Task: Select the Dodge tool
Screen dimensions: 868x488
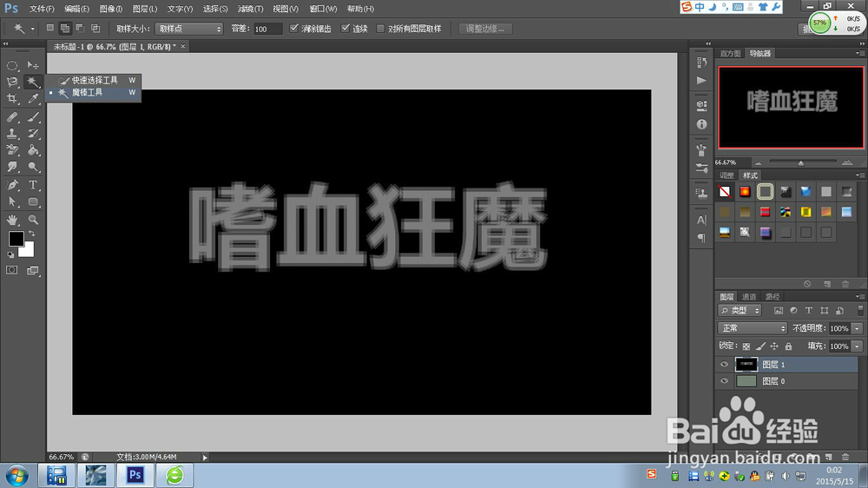Action: (x=33, y=167)
